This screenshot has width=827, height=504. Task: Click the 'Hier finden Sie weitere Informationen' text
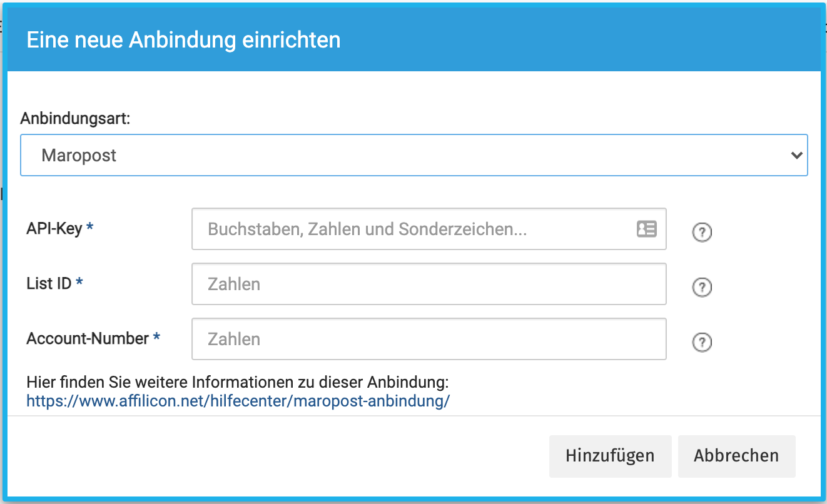point(238,382)
